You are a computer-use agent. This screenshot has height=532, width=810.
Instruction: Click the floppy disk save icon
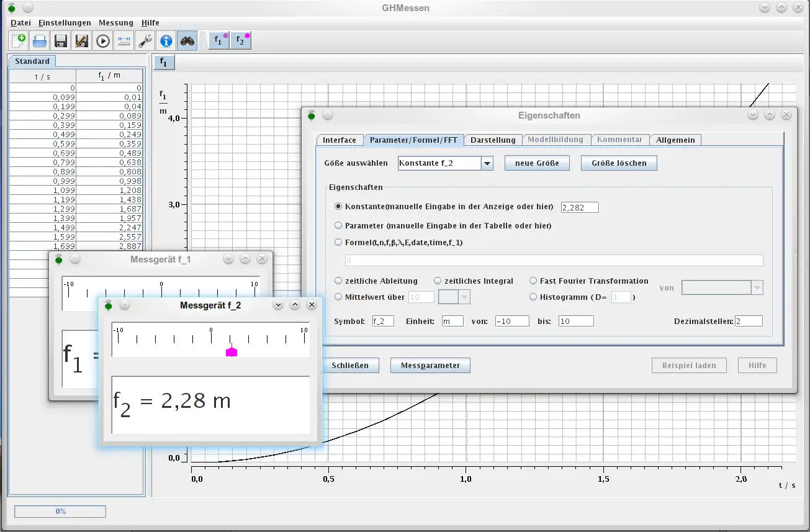coord(61,41)
